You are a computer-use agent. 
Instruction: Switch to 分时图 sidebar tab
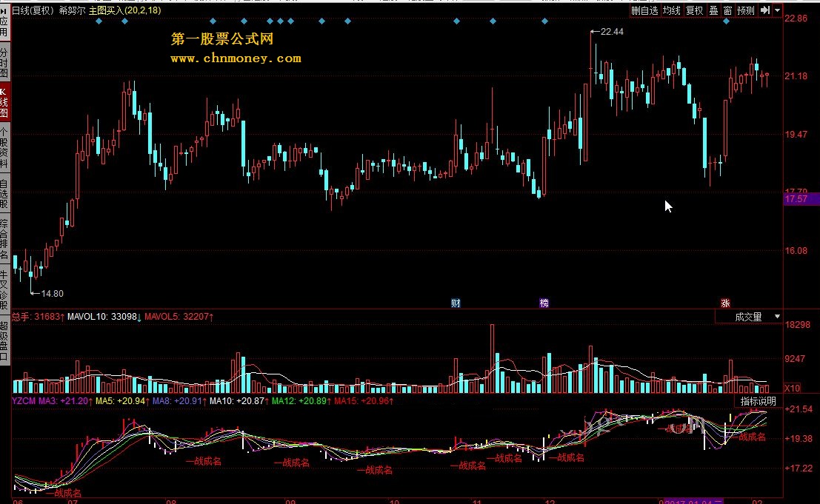point(4,63)
